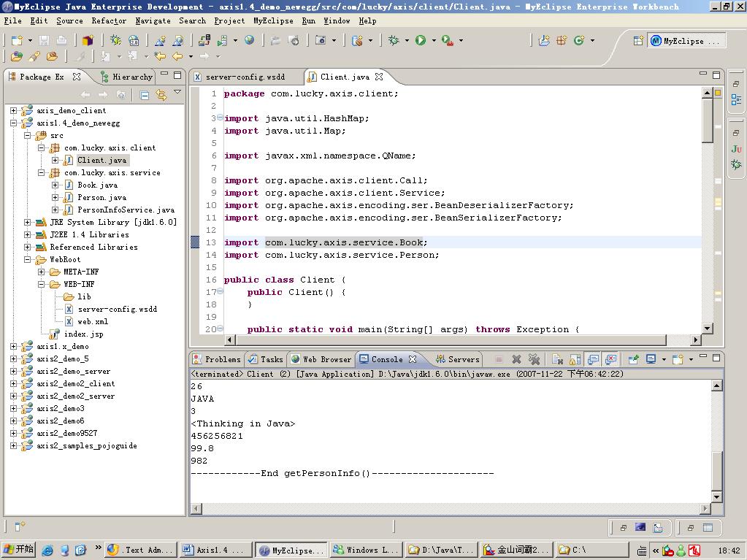Screen dimensions: 747x560
Task: Open the Source menu
Action: [x=69, y=21]
